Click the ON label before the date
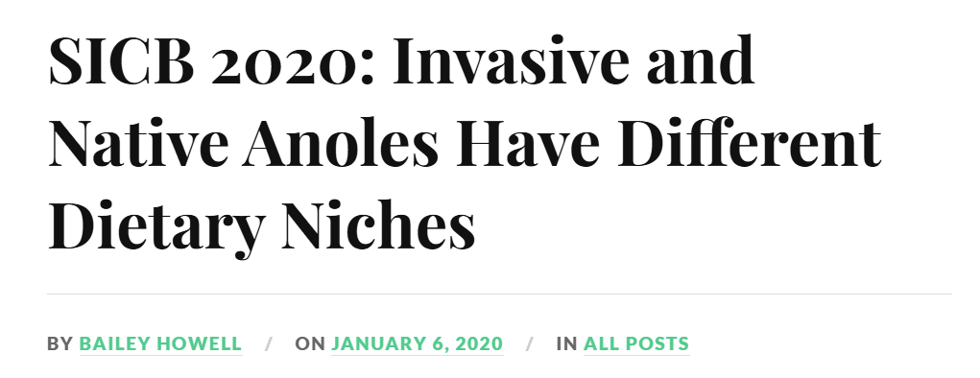Screen dimensions: 980x378 pos(310,344)
